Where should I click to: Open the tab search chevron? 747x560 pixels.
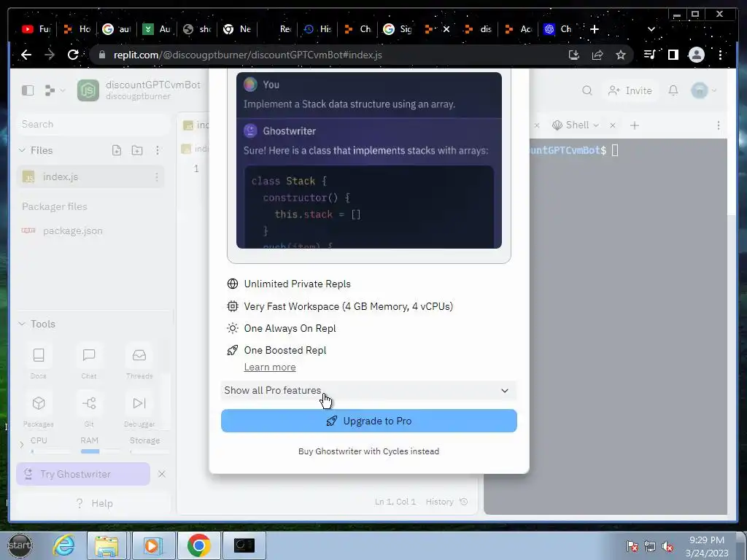[651, 29]
